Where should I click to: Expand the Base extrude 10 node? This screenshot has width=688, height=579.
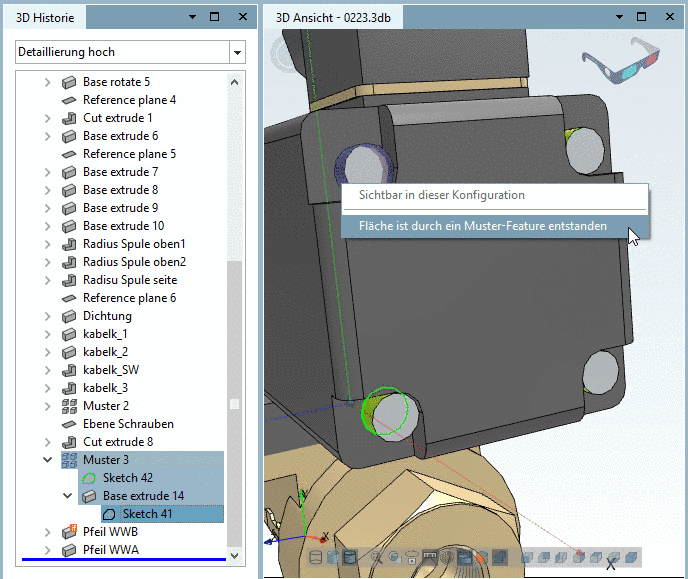(x=47, y=226)
